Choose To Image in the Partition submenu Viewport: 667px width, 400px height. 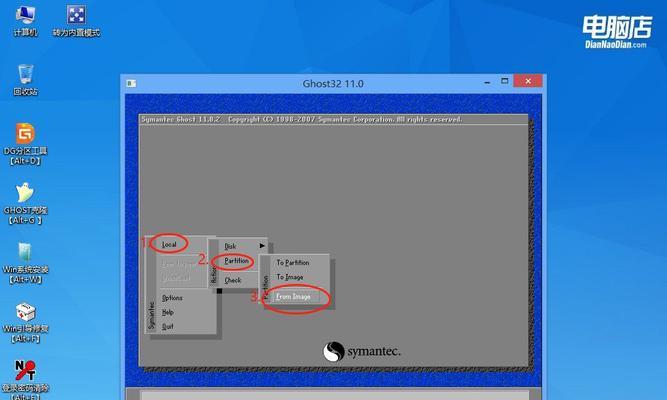tap(290, 277)
